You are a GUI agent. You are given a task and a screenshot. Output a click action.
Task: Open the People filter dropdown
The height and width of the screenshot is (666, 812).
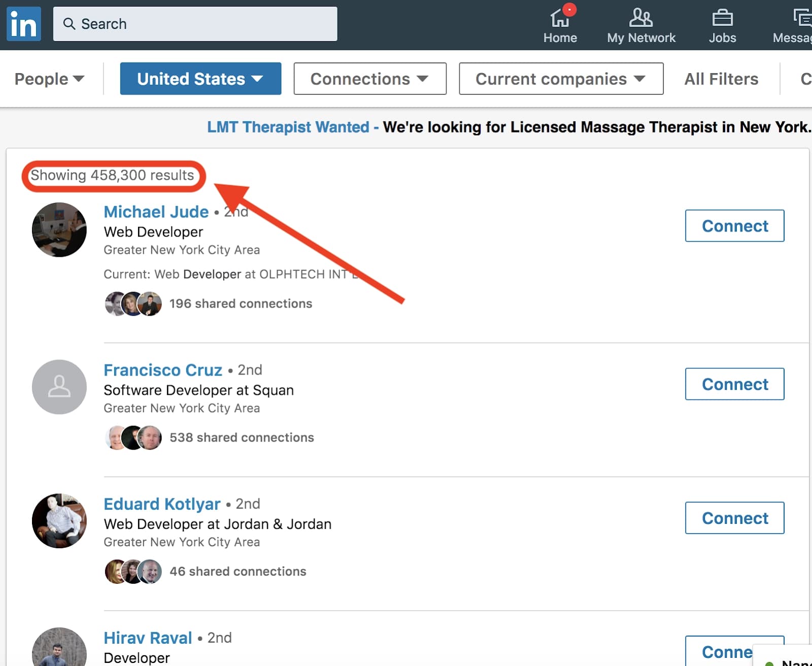pyautogui.click(x=48, y=79)
